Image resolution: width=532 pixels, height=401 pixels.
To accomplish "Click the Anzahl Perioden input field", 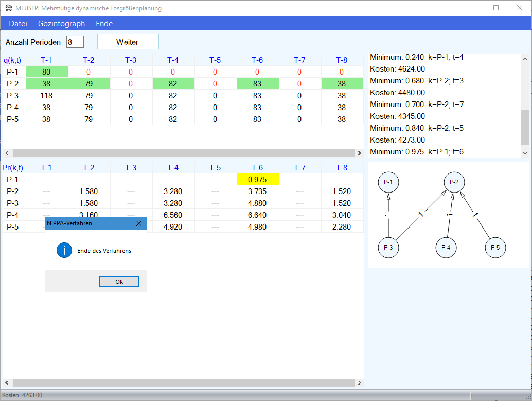I will 75,42.
